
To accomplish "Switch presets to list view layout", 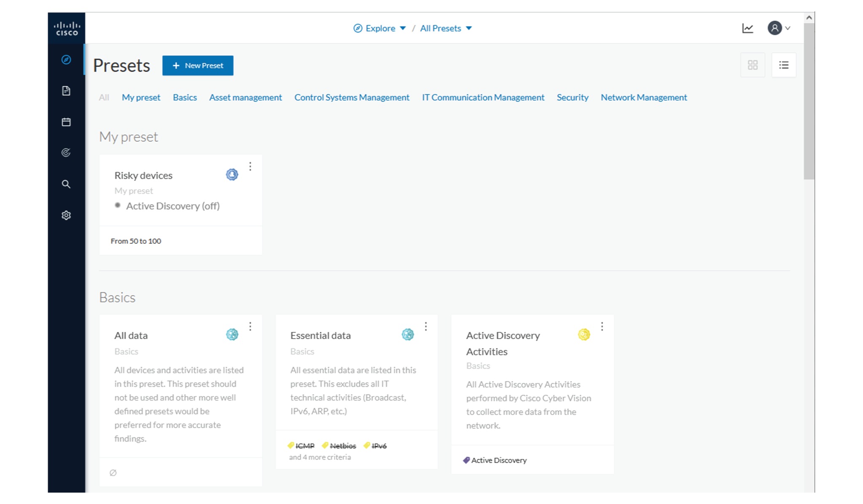I will pos(784,65).
